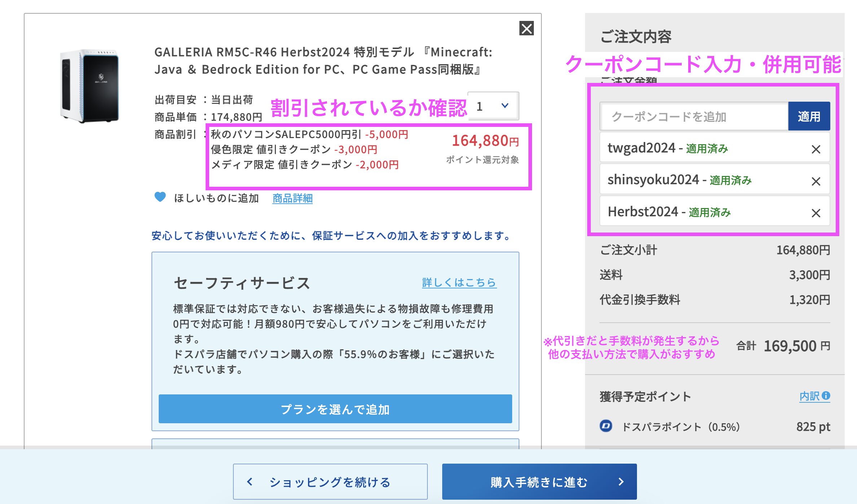The width and height of the screenshot is (857, 504).
Task: Click the blue heart wishlist icon
Action: (160, 197)
